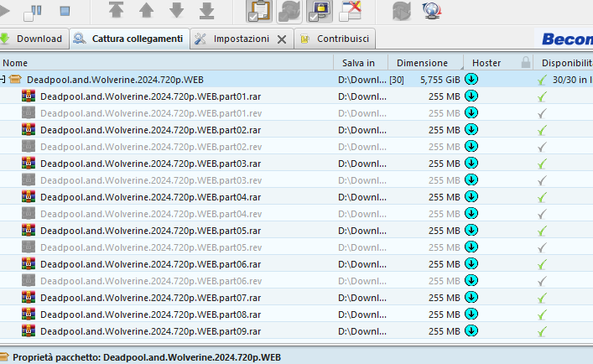This screenshot has height=364, width=593.
Task: Select part09.rar file row
Action: click(x=297, y=331)
